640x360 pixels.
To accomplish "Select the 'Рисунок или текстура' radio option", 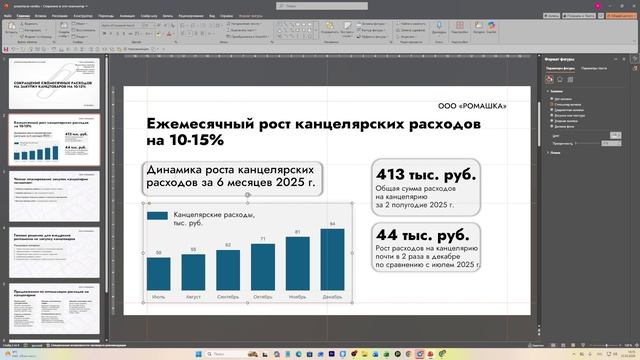I will point(551,116).
